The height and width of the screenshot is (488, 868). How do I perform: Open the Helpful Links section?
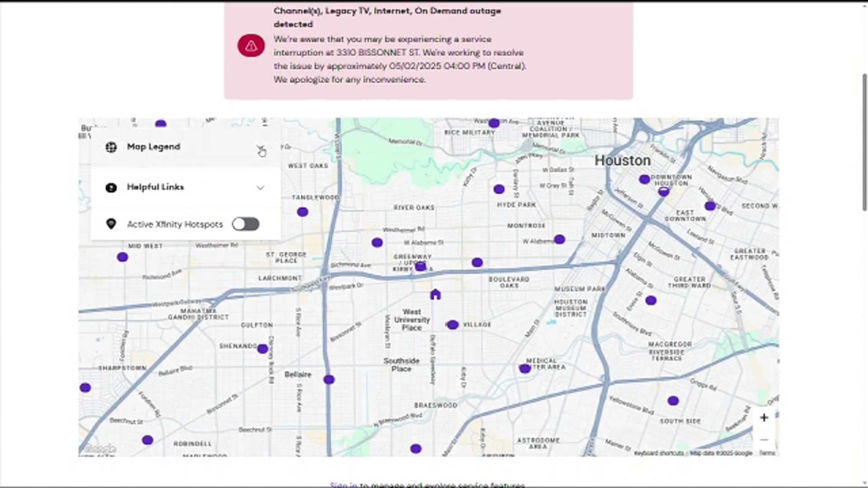pos(156,187)
